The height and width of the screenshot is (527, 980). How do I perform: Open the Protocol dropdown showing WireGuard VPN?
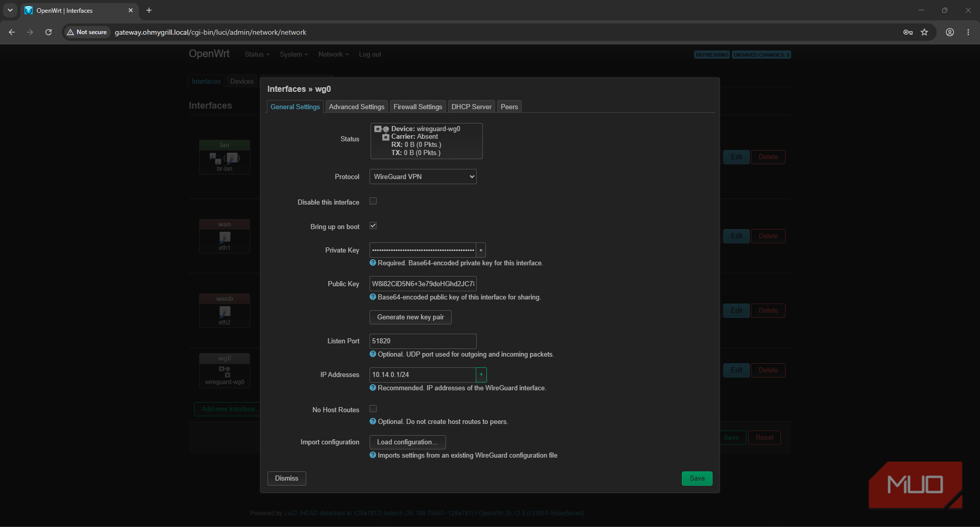point(423,177)
